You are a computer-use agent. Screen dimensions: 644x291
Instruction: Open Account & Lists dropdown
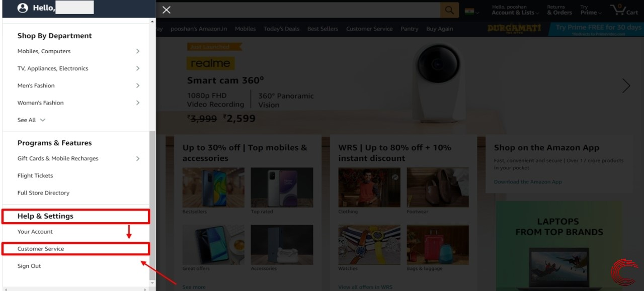tap(515, 10)
